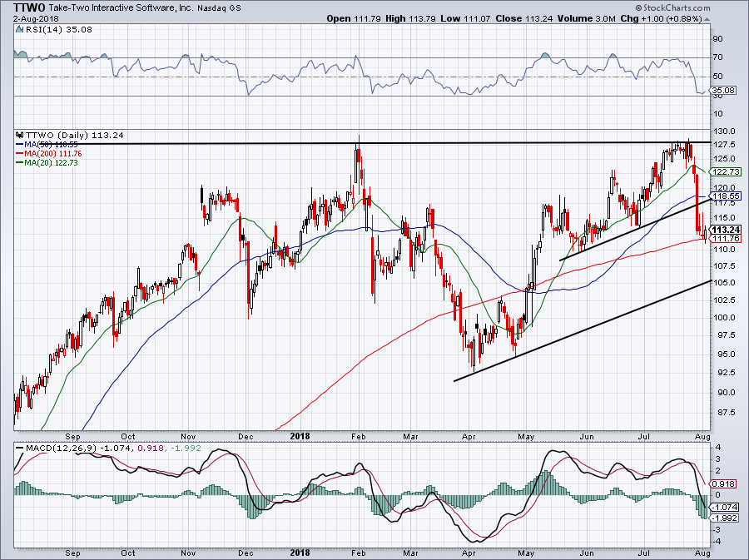Click the candlestick icon beside TTWO (Daily)
Image resolution: width=749 pixels, height=560 pixels.
20,135
